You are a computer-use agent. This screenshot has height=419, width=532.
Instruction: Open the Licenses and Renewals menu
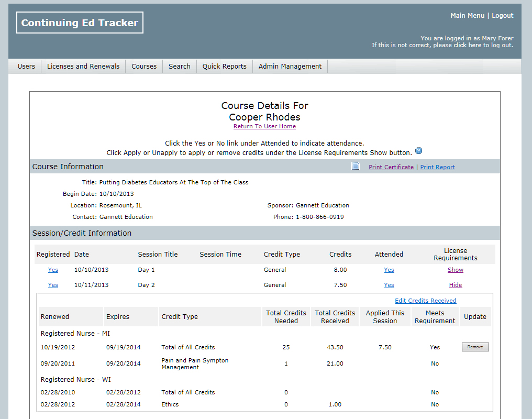(x=83, y=67)
